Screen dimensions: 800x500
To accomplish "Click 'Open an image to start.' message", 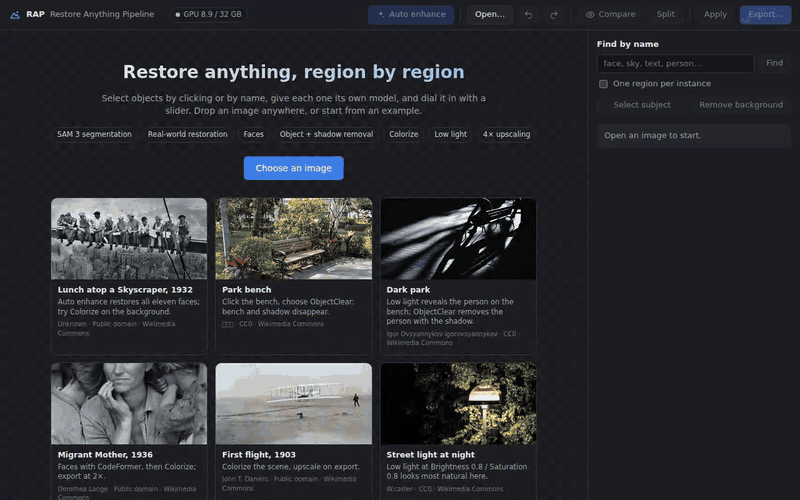I will (x=653, y=135).
